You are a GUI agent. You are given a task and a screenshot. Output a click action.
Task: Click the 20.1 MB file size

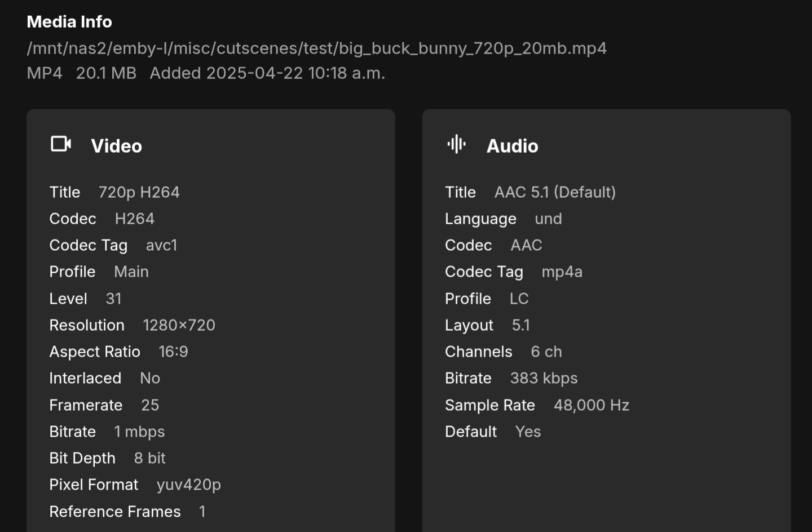pyautogui.click(x=106, y=73)
